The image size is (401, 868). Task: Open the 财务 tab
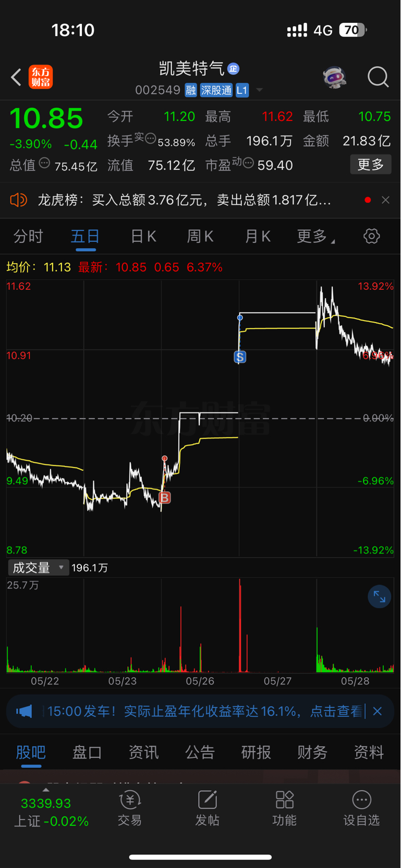[312, 752]
